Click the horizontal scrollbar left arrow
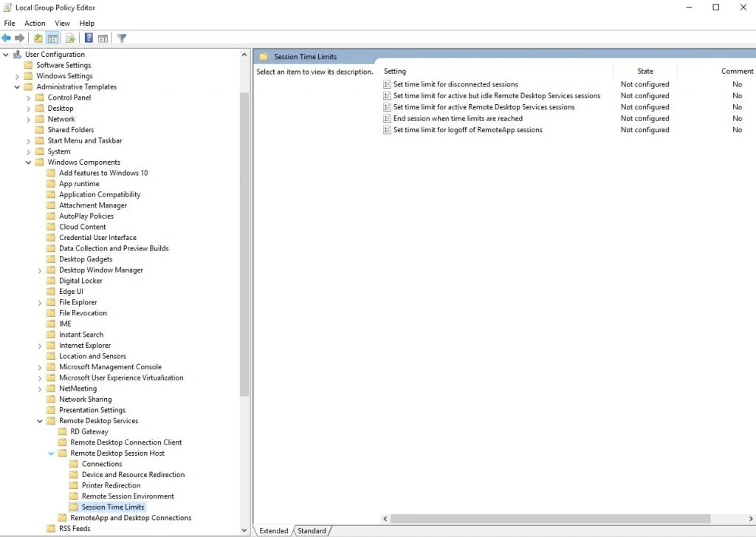Image resolution: width=756 pixels, height=537 pixels. click(x=385, y=519)
